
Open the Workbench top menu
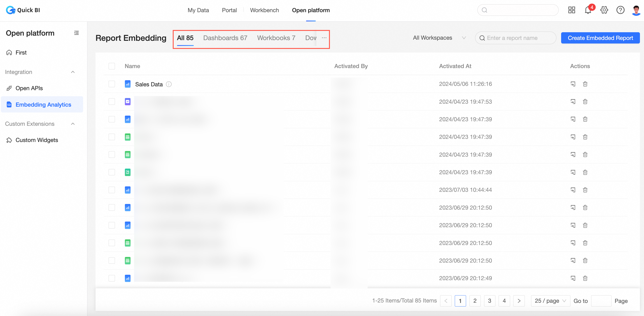point(264,10)
